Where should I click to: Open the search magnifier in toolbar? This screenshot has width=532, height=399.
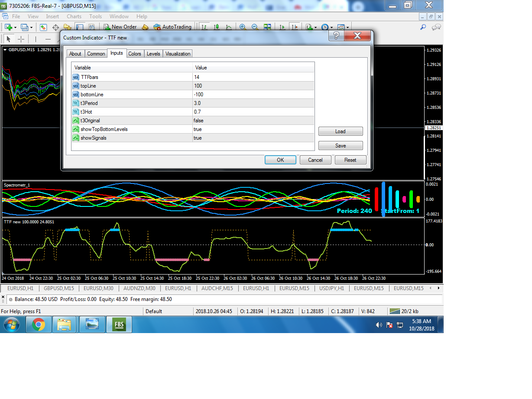point(423,27)
